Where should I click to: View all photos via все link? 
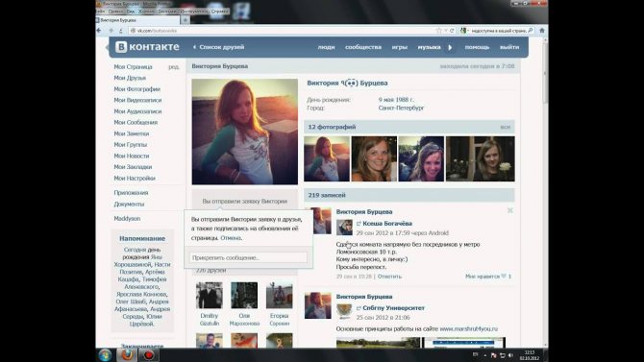[x=506, y=128]
